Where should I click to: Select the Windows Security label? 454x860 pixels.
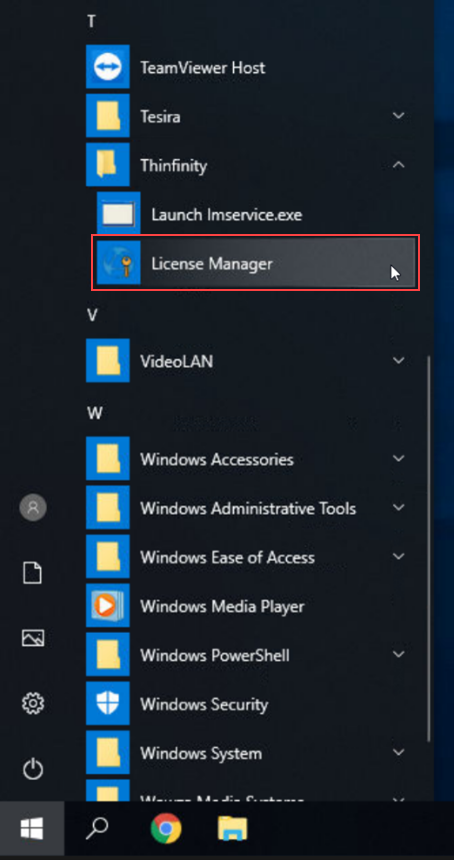point(204,704)
